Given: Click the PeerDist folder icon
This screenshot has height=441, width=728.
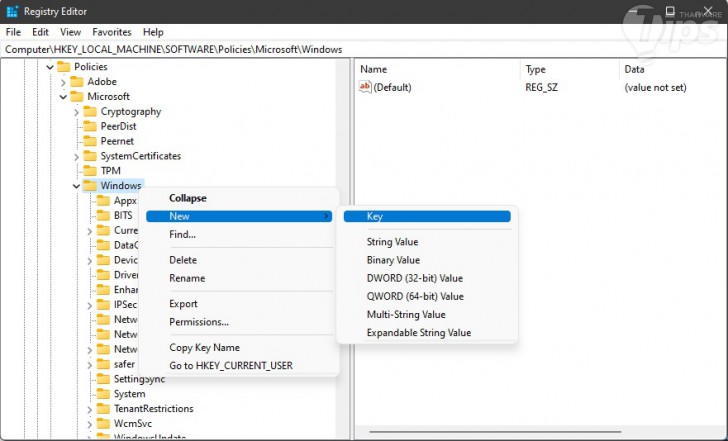Looking at the screenshot, I should point(90,126).
